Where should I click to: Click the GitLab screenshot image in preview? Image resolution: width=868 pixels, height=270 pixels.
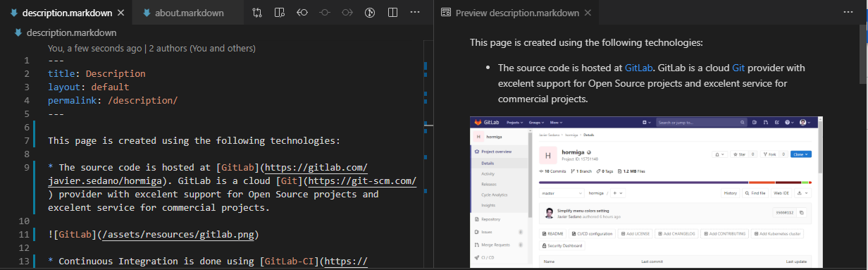coord(646,192)
